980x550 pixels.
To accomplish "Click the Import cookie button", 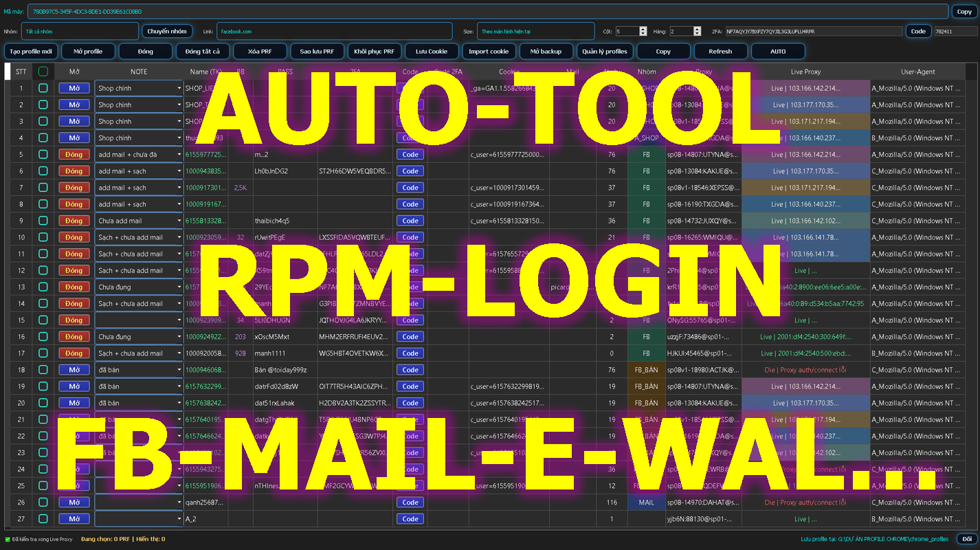I will 489,52.
